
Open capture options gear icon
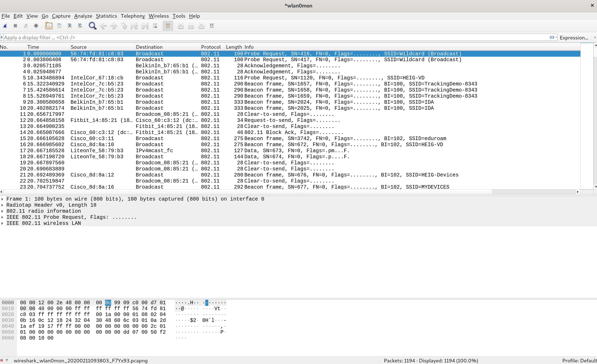tap(36, 26)
